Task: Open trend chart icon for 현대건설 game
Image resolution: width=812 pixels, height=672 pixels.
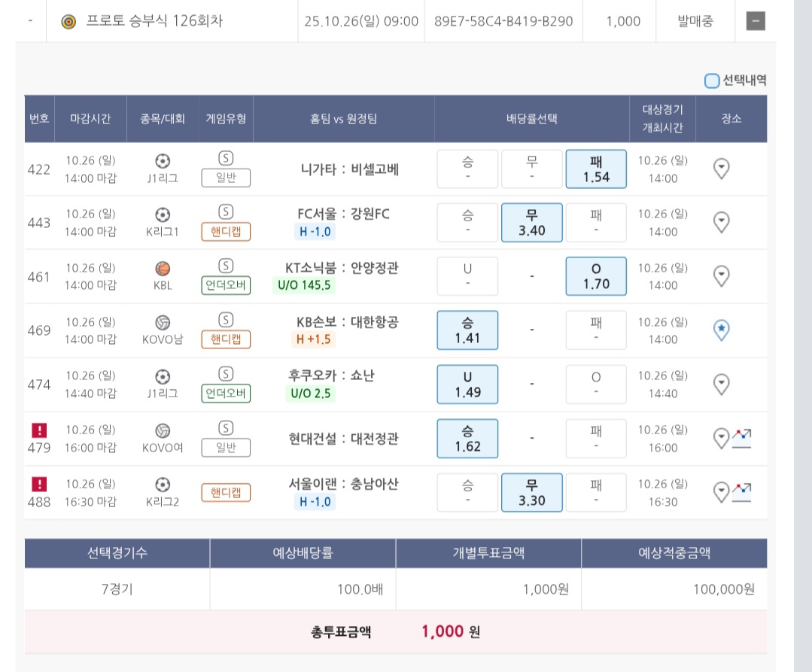Action: click(x=742, y=438)
